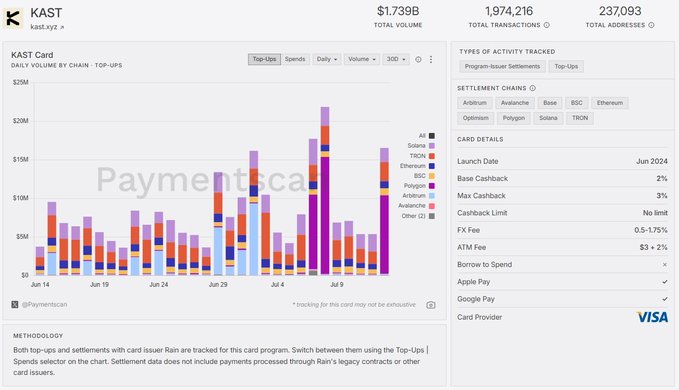Click the 1,974,216 total transactions value
The height and width of the screenshot is (390, 679).
(509, 11)
